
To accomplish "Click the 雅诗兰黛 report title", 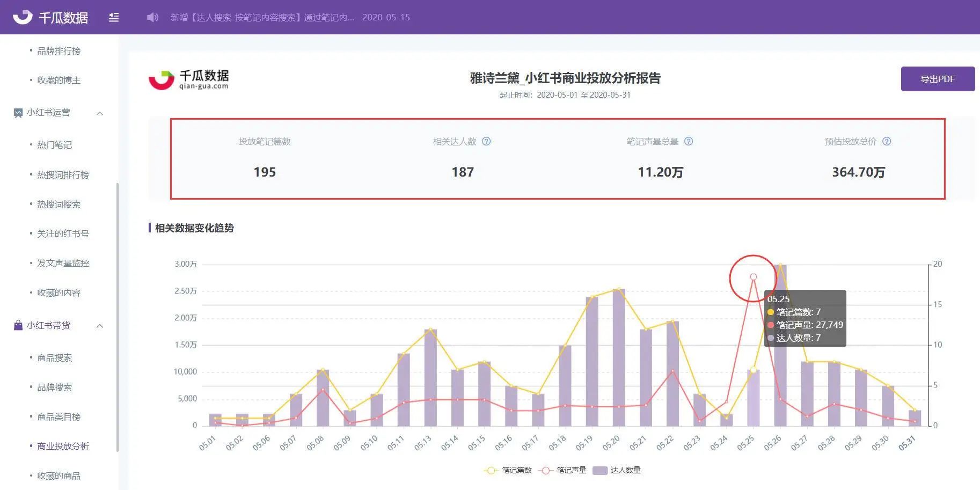I will 565,78.
